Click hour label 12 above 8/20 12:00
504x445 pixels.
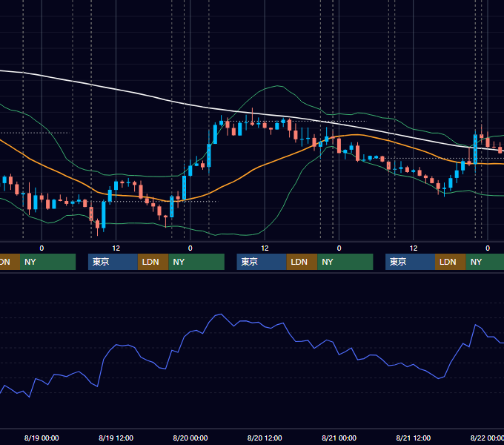(x=265, y=248)
